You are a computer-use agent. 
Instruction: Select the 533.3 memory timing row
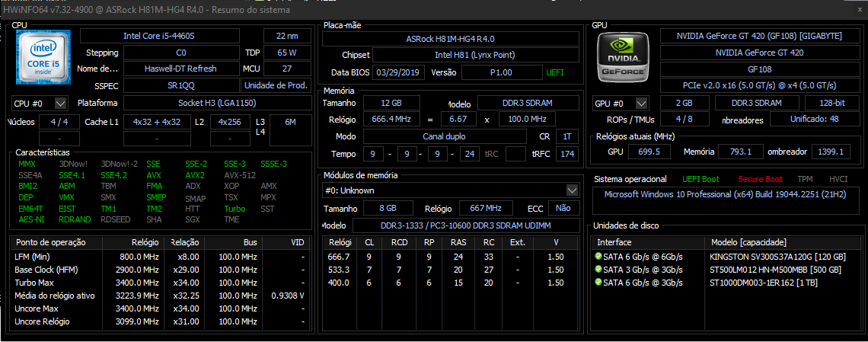451,270
